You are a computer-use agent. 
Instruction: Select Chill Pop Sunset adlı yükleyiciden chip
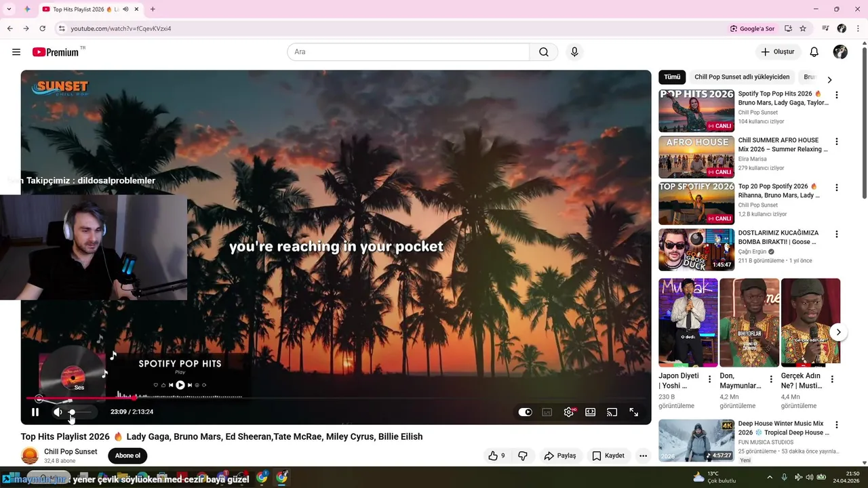tap(742, 77)
